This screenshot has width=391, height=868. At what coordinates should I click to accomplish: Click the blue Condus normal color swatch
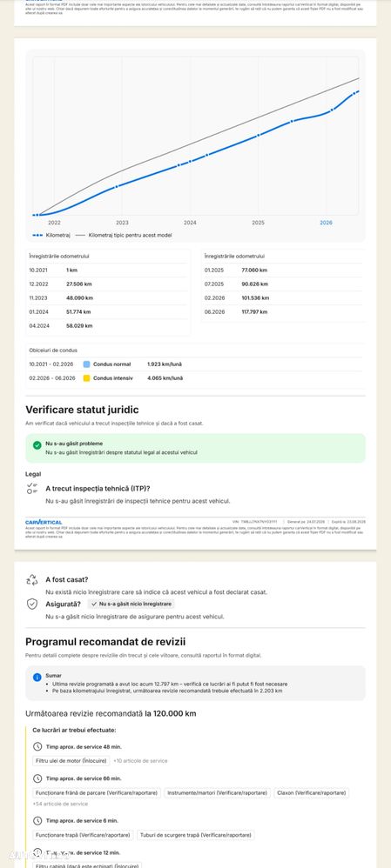86,364
